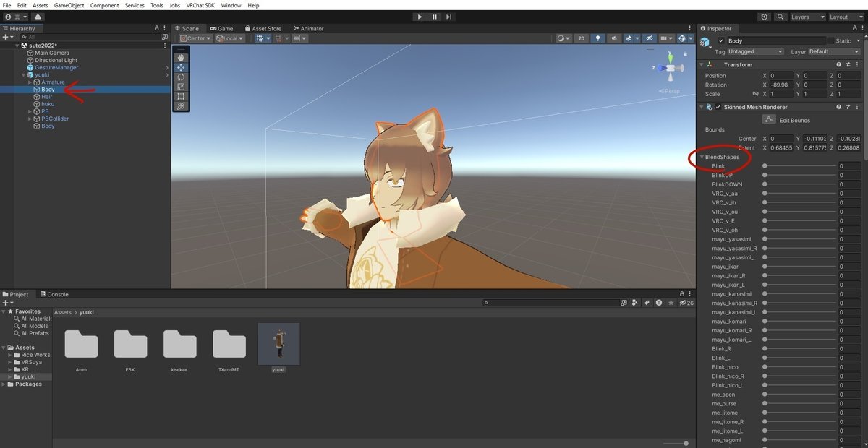
Task: Open the Layout dropdown
Action: click(x=846, y=17)
